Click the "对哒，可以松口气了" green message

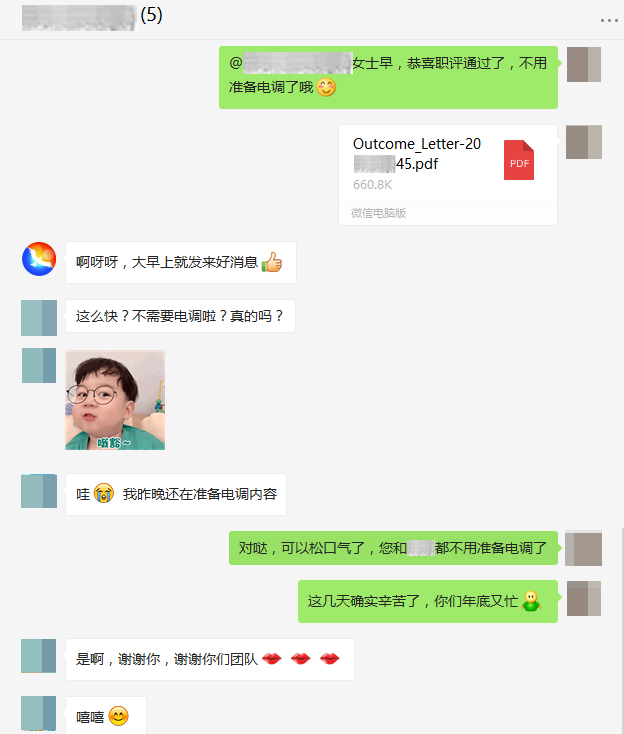pos(393,548)
